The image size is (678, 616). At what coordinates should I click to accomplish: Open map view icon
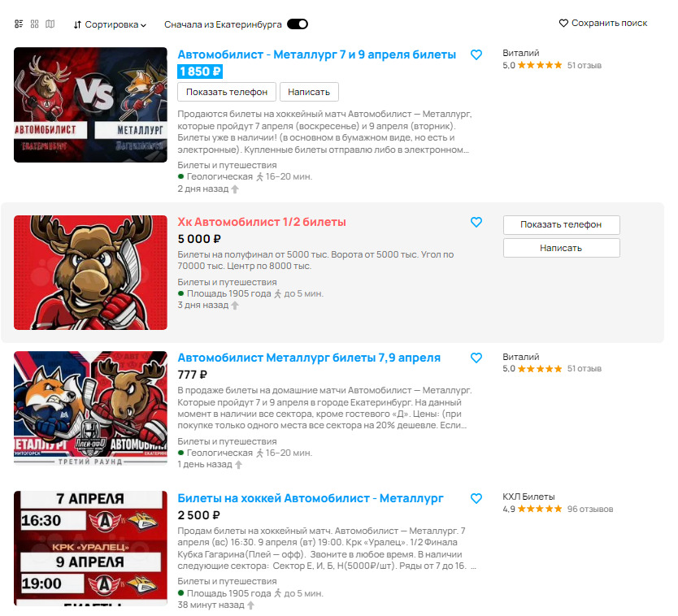pos(50,24)
